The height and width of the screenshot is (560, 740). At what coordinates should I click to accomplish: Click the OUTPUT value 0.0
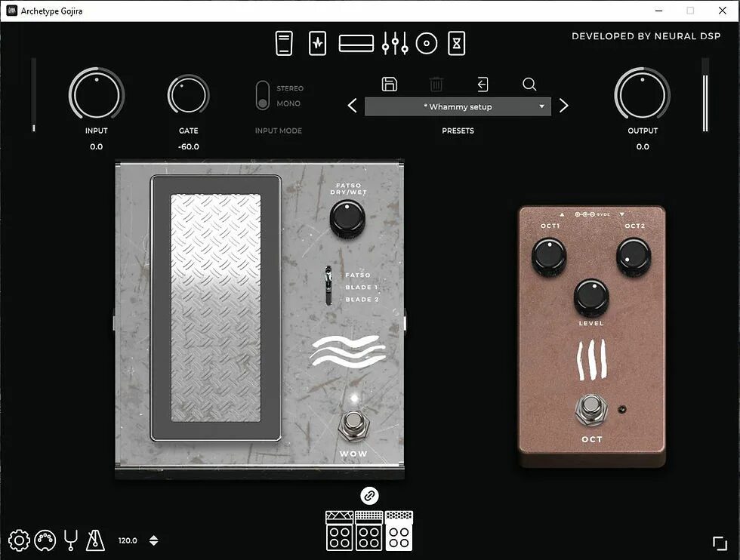643,146
